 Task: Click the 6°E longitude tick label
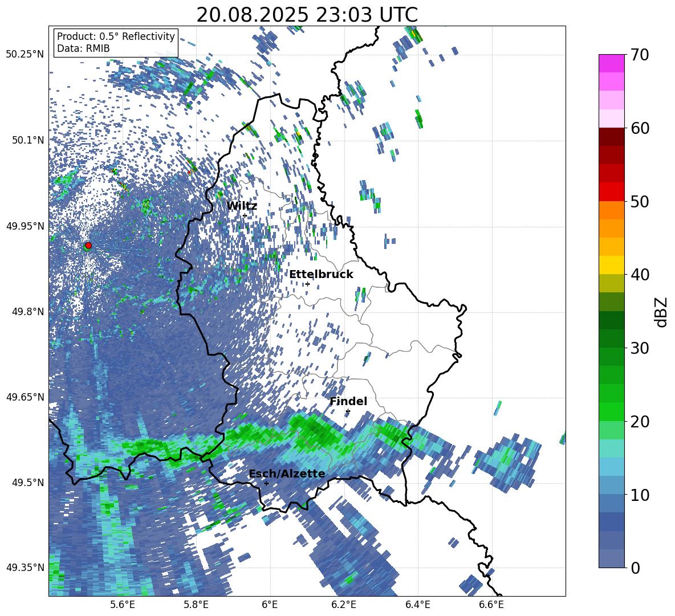[270, 605]
